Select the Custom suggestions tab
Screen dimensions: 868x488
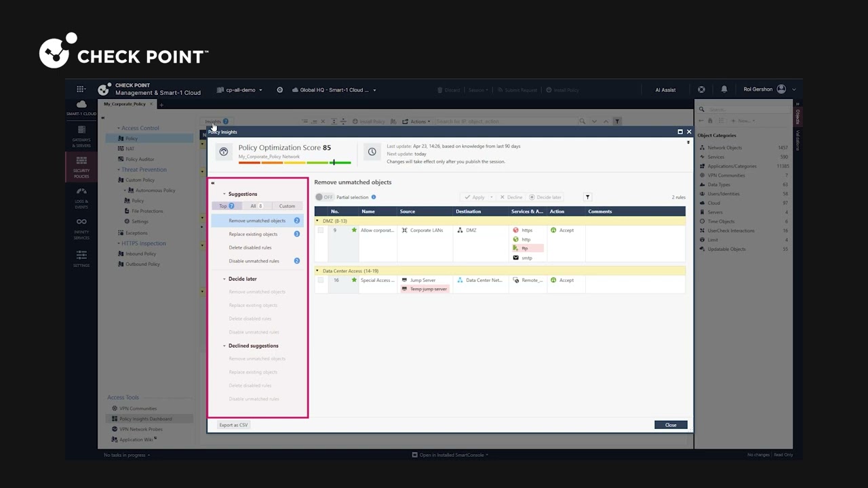pos(287,206)
